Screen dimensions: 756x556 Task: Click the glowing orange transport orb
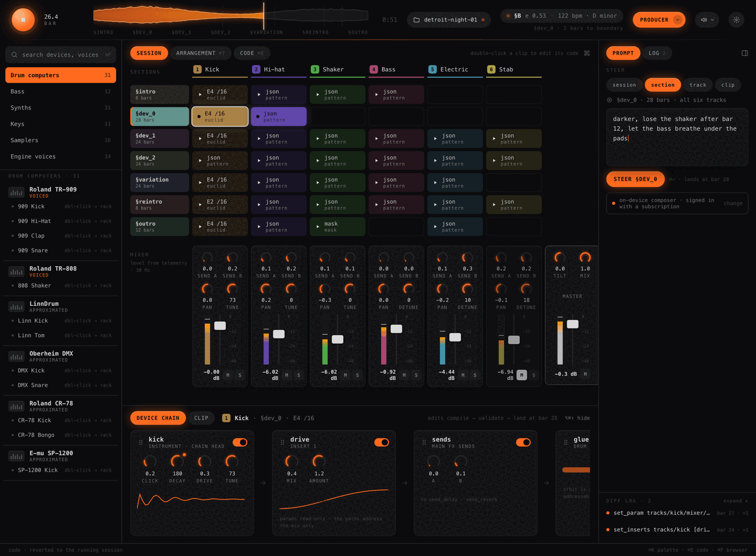click(23, 19)
